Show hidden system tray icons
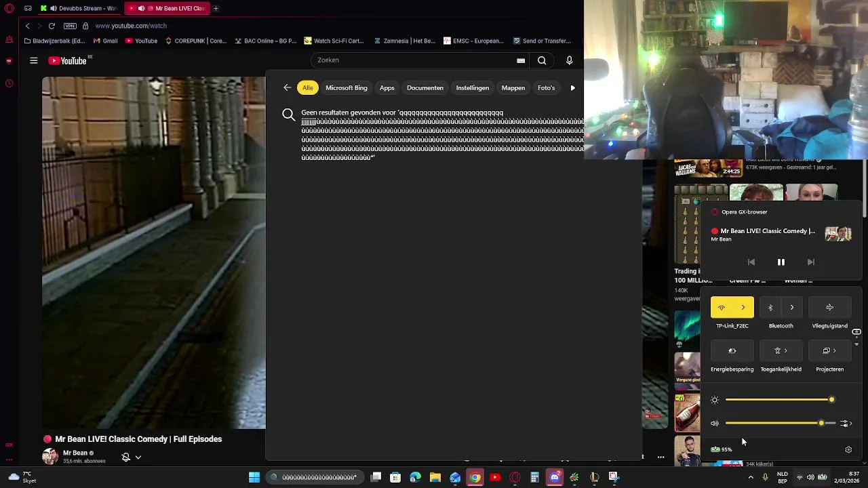The image size is (868, 488). 751,477
